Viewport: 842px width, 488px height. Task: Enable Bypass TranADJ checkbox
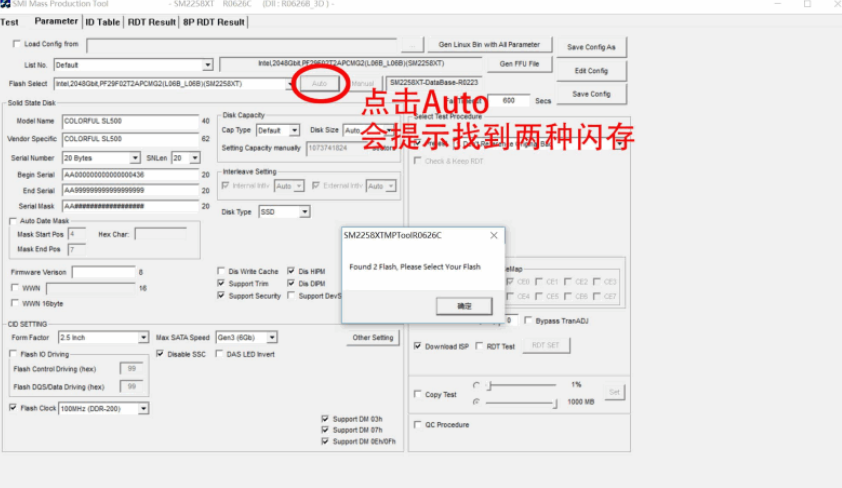click(x=528, y=321)
